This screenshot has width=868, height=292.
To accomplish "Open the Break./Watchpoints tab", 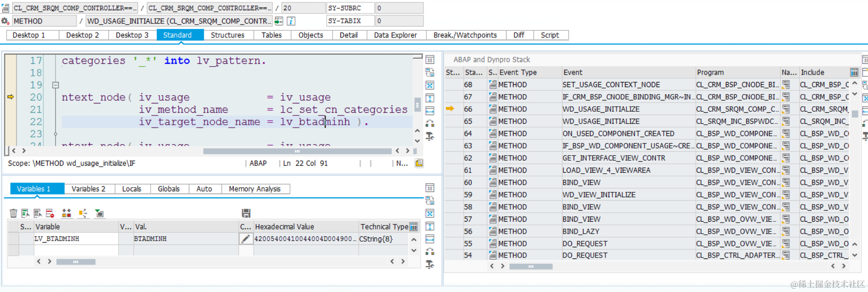I will point(465,35).
